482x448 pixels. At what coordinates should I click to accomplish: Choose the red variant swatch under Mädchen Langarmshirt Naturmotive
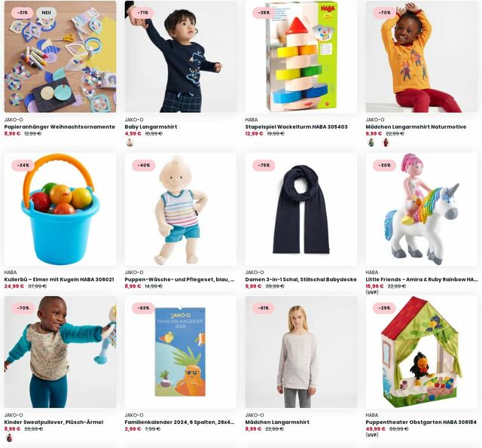point(386,142)
